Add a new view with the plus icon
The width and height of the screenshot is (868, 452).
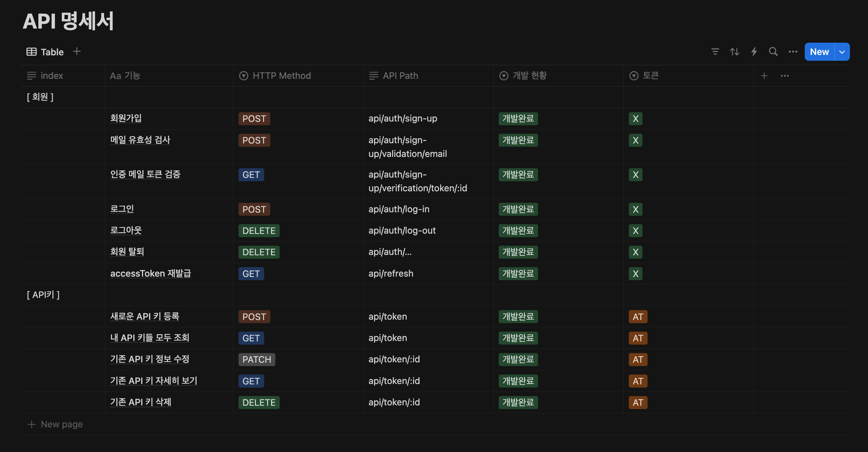[77, 51]
